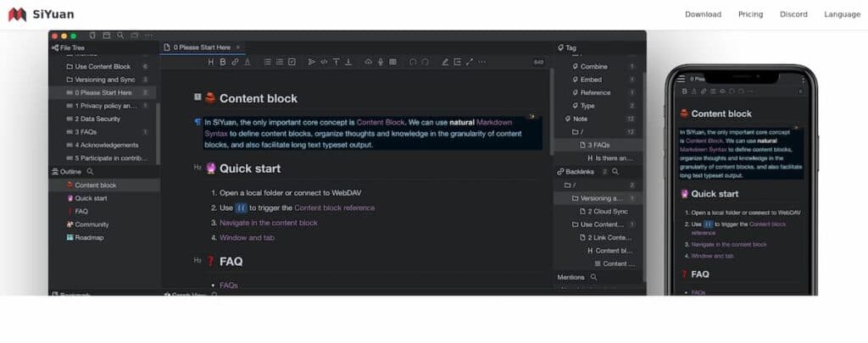Click the search icon beside Backlinks header
868x343 pixels.
pos(615,172)
